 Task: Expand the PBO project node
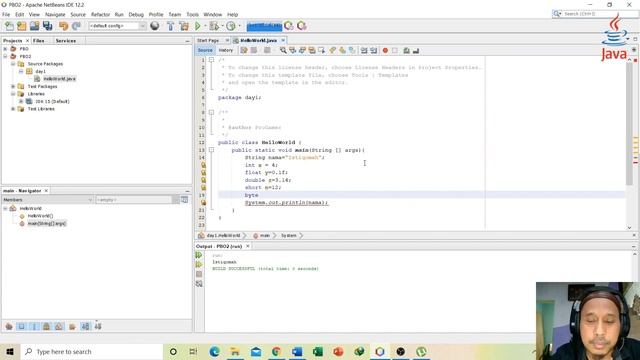tap(5, 49)
